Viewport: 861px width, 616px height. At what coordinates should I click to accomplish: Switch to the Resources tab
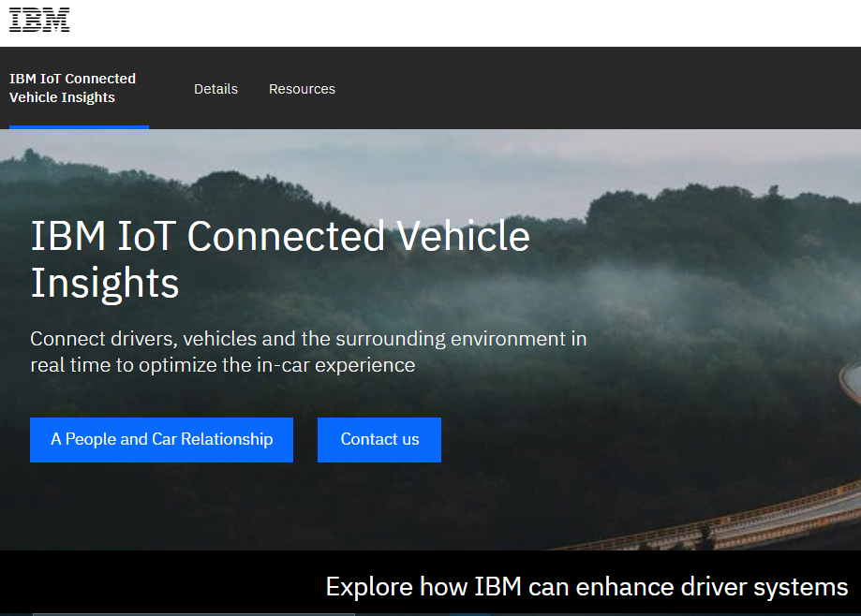click(302, 89)
